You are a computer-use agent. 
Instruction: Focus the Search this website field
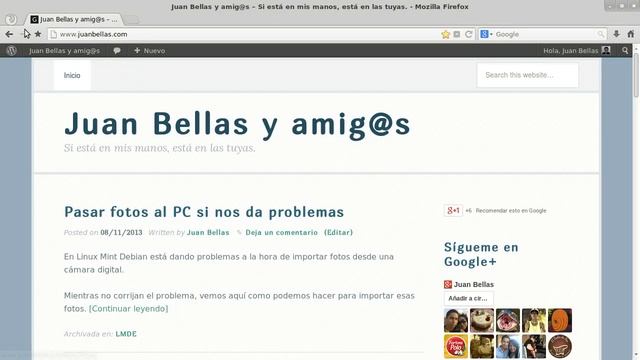[x=527, y=75]
